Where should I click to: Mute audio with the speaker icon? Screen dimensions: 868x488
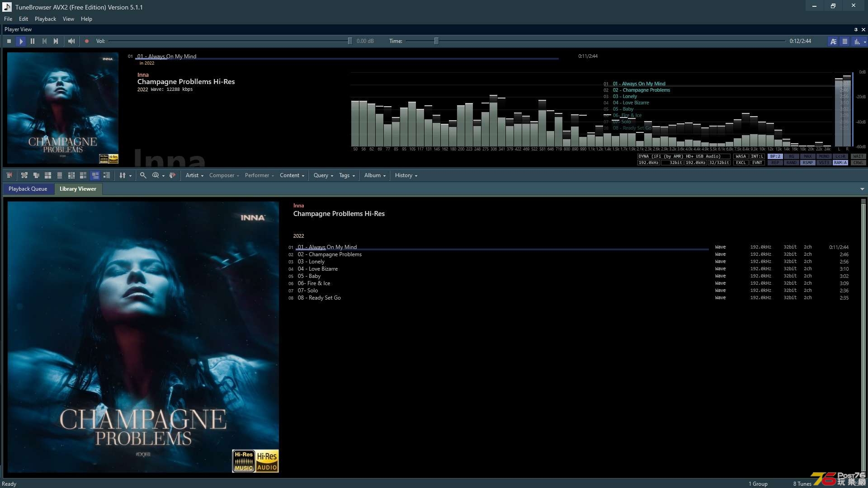71,41
